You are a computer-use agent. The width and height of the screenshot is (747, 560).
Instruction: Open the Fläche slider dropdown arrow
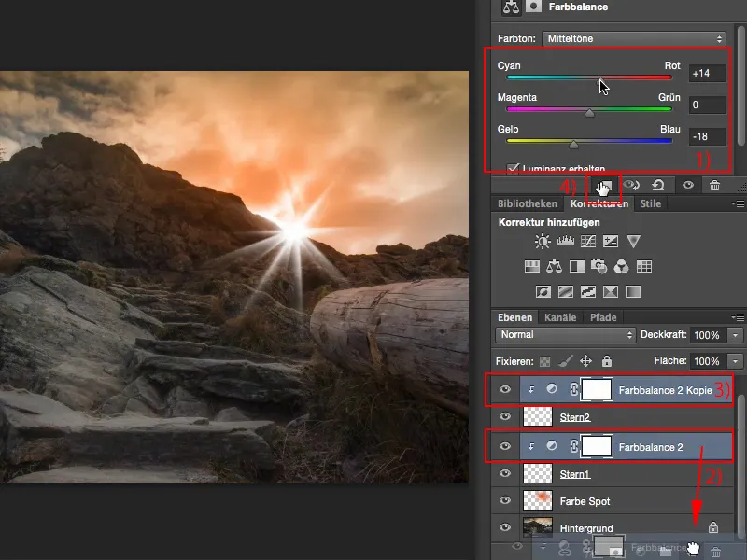(735, 361)
